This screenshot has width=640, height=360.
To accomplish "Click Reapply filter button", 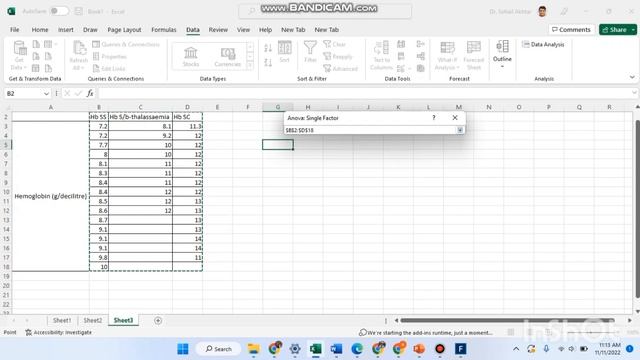I will pyautogui.click(x=338, y=56).
